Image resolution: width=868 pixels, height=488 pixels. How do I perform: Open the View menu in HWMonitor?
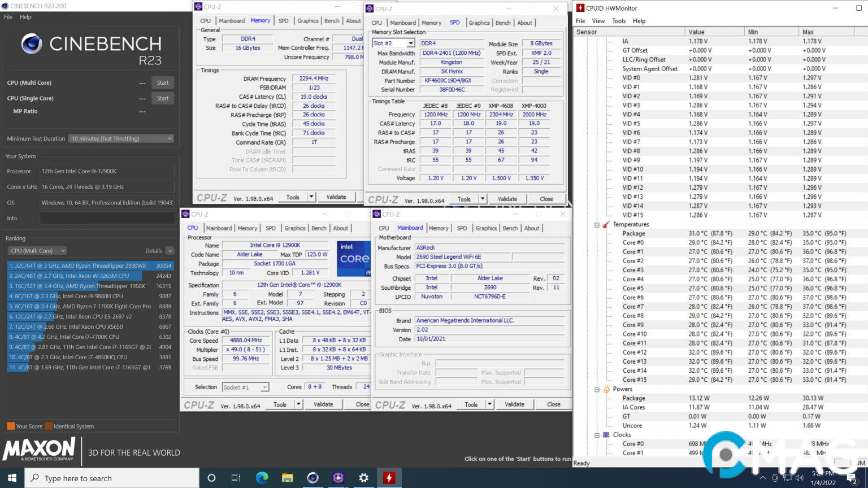(598, 21)
